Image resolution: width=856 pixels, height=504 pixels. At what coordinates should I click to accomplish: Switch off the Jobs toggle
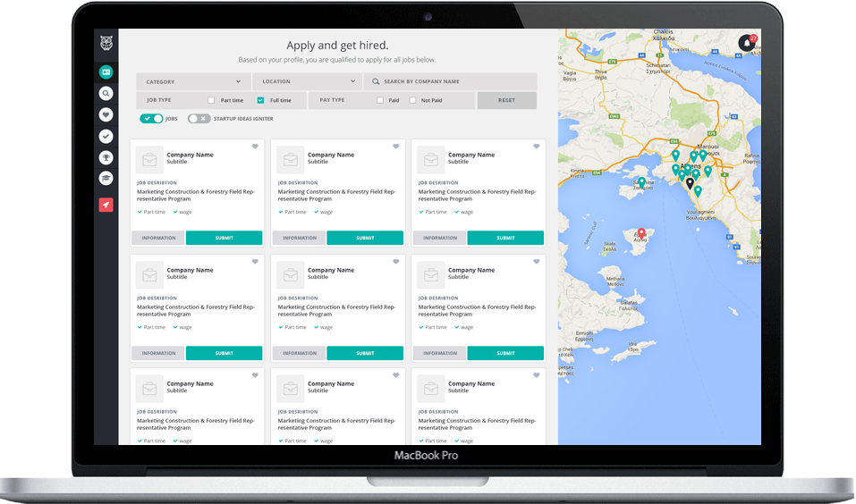[x=151, y=118]
